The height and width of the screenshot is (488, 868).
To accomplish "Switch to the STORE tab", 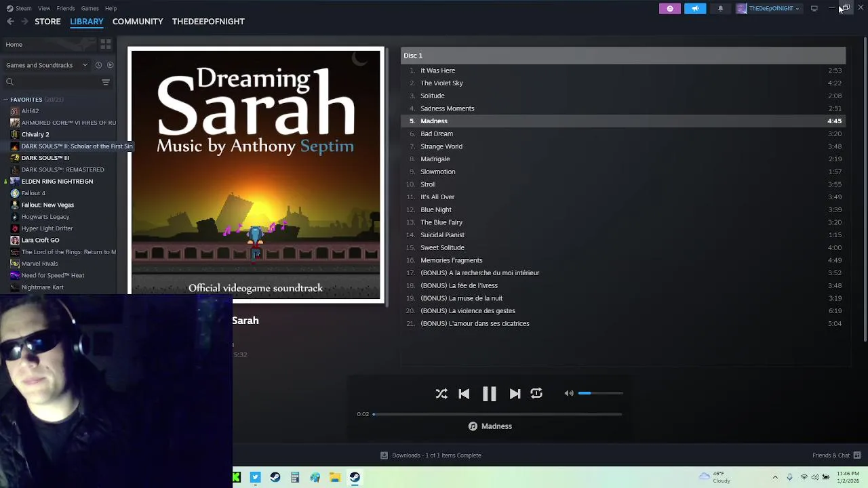I will [x=47, y=22].
